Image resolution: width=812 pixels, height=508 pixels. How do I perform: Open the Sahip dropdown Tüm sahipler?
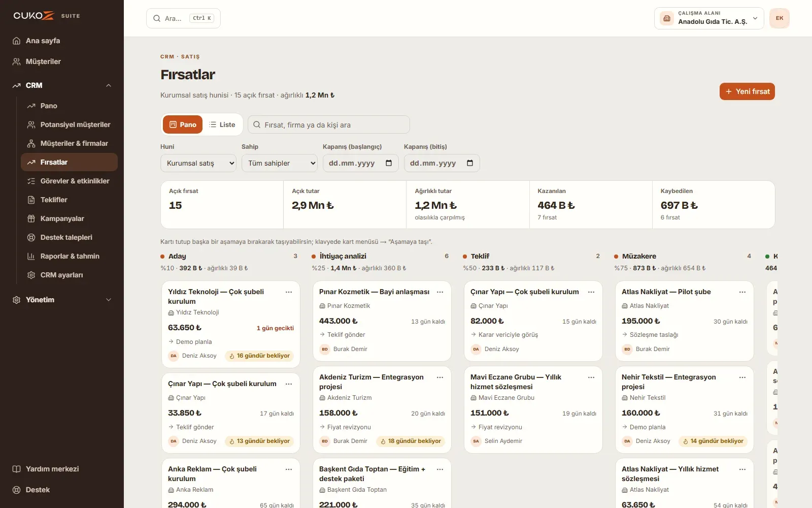tap(280, 163)
